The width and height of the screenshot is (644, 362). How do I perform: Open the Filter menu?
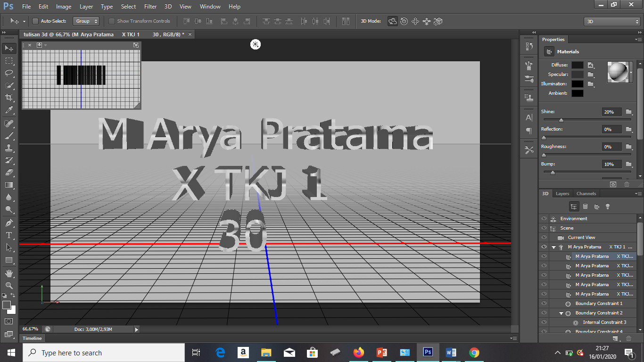(x=150, y=7)
